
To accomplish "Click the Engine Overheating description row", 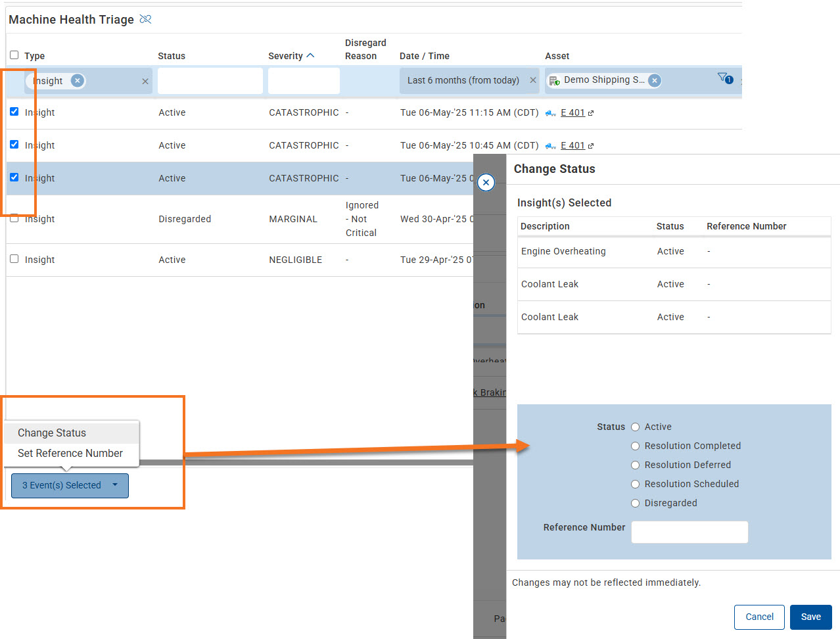I will (x=674, y=251).
